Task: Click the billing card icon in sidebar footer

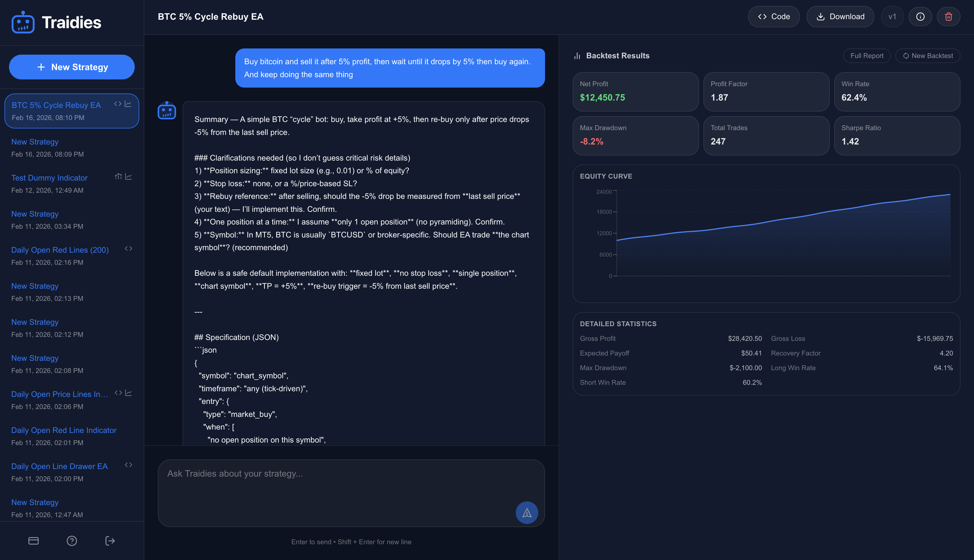Action: pyautogui.click(x=34, y=540)
